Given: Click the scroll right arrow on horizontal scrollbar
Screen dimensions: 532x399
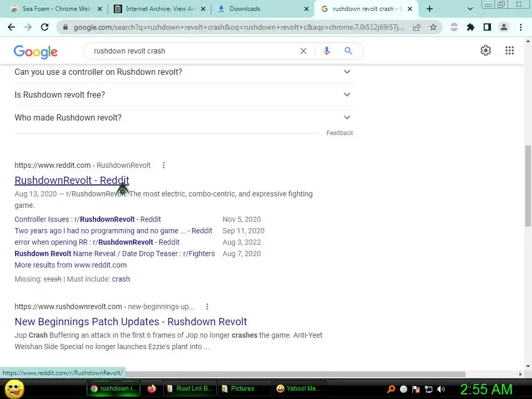Looking at the screenshot, I should (520, 374).
